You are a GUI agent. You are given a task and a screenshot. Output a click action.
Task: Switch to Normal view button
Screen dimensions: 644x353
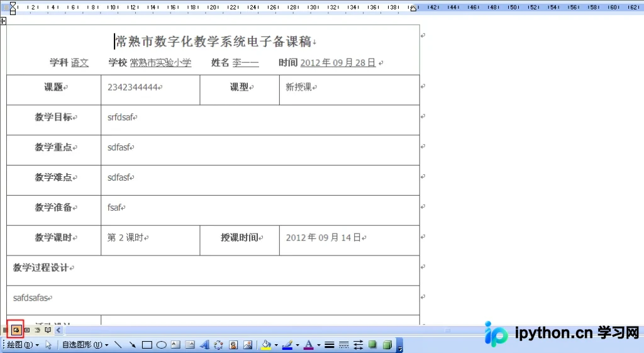(x=5, y=330)
